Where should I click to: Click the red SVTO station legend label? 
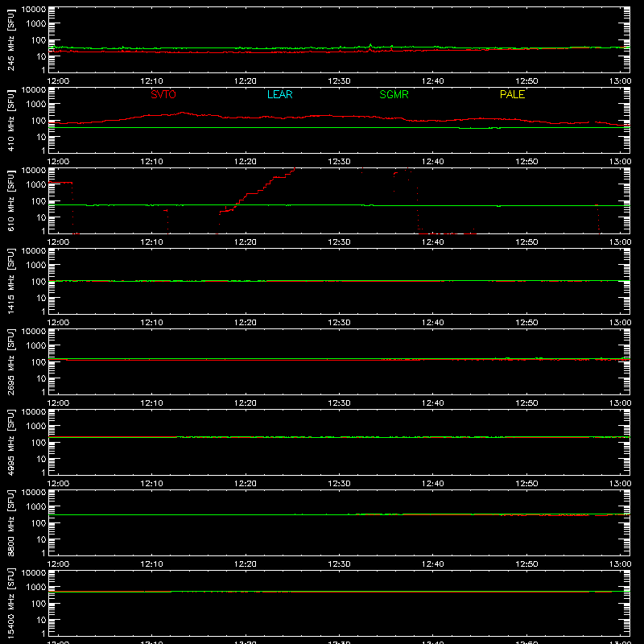163,94
